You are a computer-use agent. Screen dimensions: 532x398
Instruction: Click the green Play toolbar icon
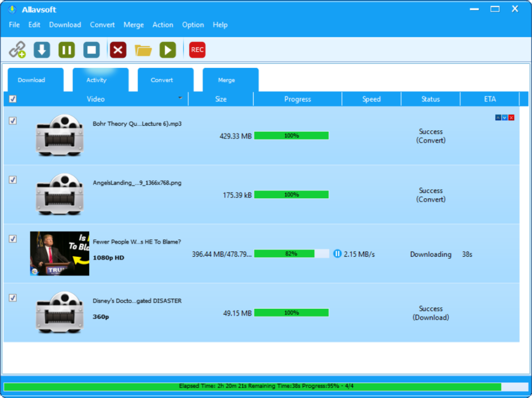(x=167, y=49)
